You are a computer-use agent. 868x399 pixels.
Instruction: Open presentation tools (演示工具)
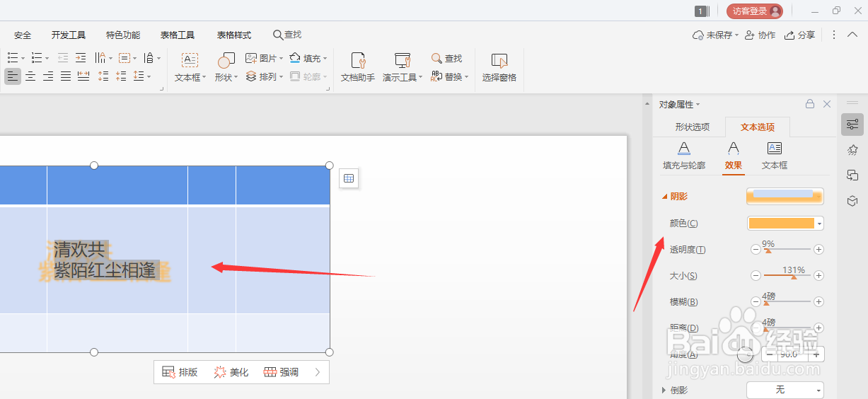coord(402,67)
